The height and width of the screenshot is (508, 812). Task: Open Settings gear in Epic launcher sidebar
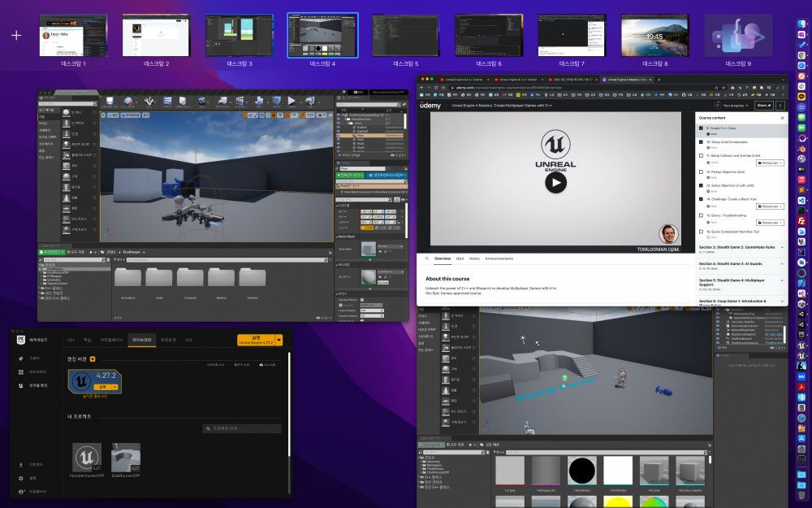[x=21, y=478]
